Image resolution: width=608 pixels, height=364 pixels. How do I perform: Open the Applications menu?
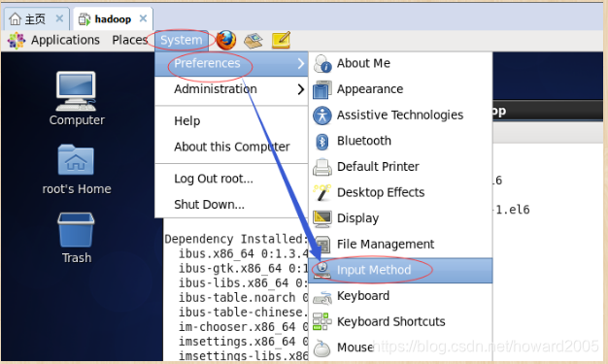coord(65,40)
